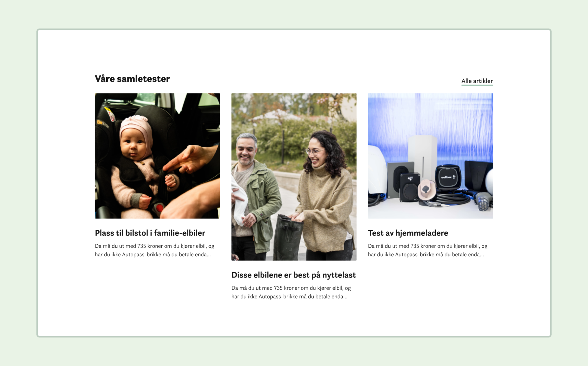
Task: Select the Våre samletester section heading
Action: coord(132,79)
